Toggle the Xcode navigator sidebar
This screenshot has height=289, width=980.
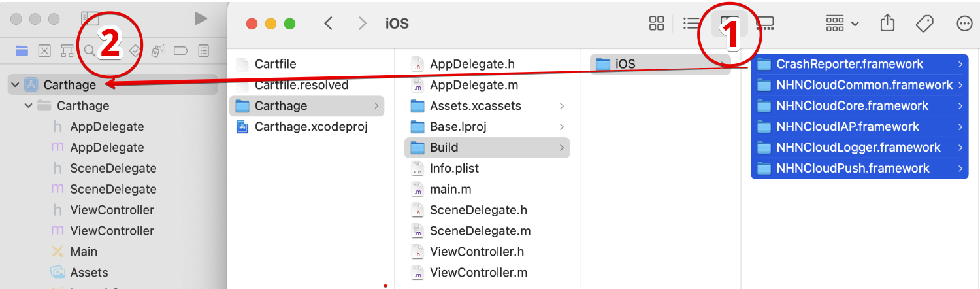[90, 19]
